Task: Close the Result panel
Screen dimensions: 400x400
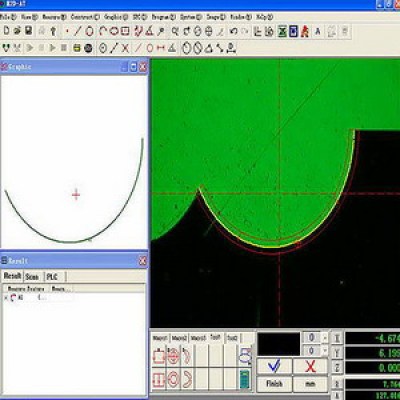Action: click(143, 261)
